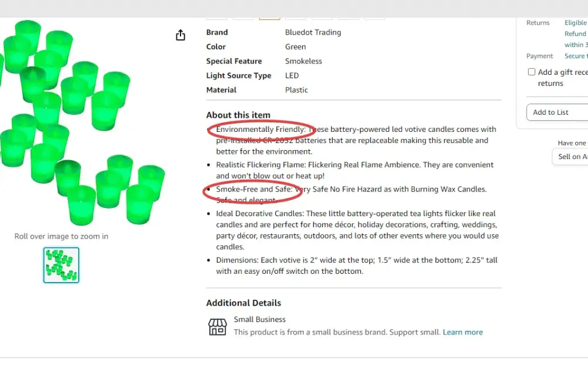Click the main green votive candles image
Screen dimensions: 588x368
pos(82,122)
